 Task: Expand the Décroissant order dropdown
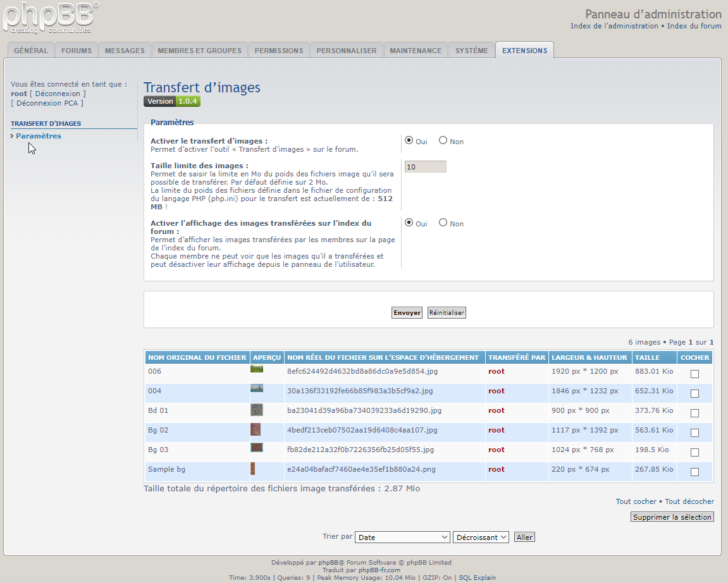coord(481,537)
